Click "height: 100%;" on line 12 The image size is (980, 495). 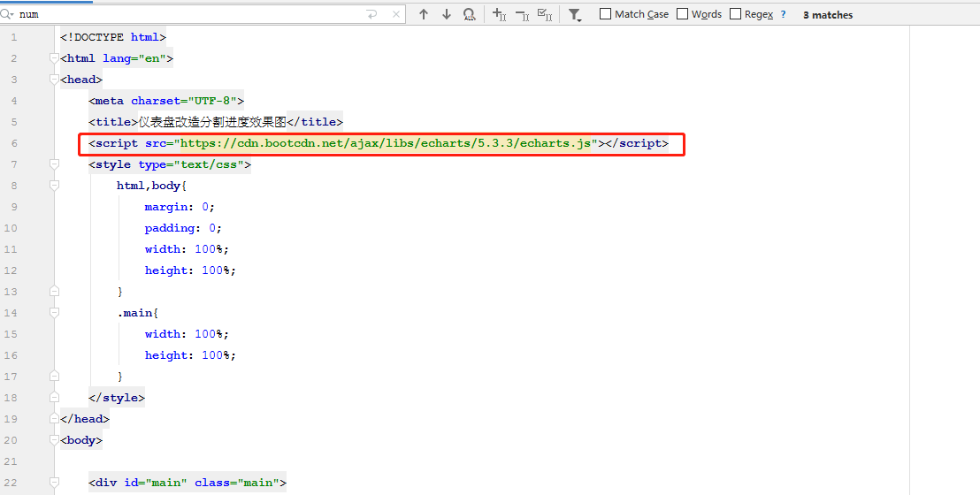(x=191, y=270)
